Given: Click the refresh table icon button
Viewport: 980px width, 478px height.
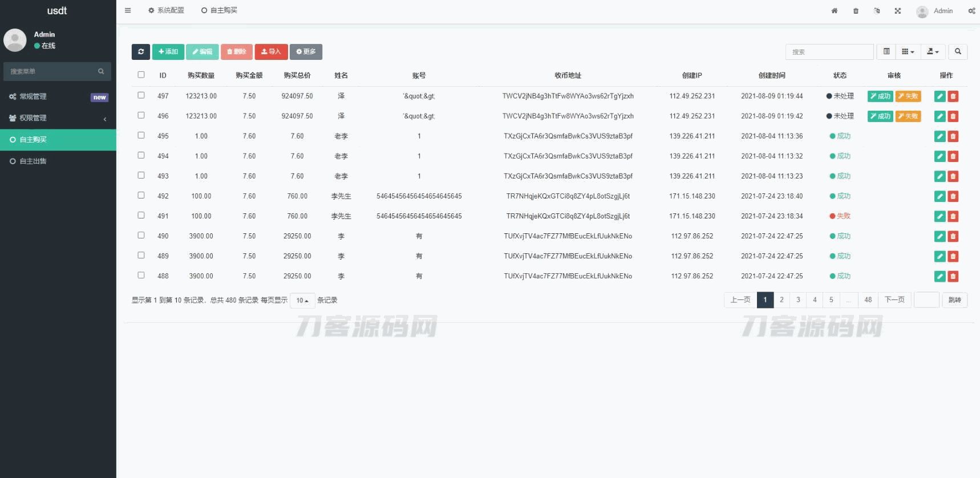Looking at the screenshot, I should (140, 52).
